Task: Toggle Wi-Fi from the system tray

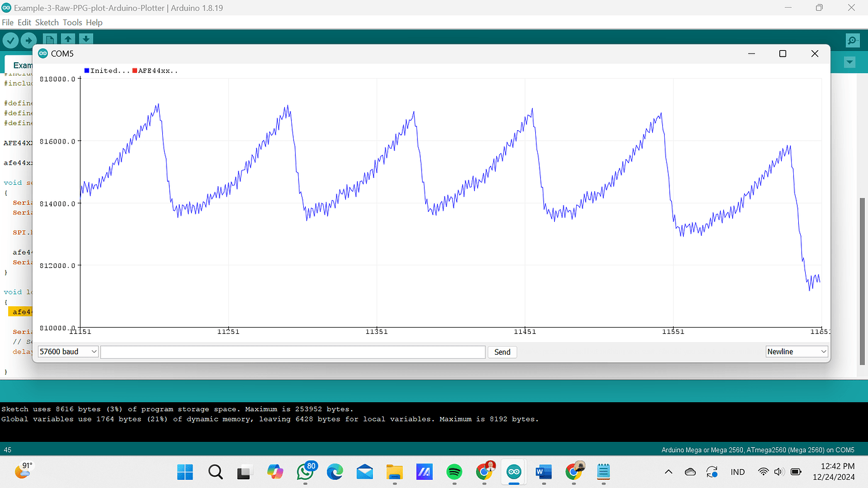Action: pos(764,472)
